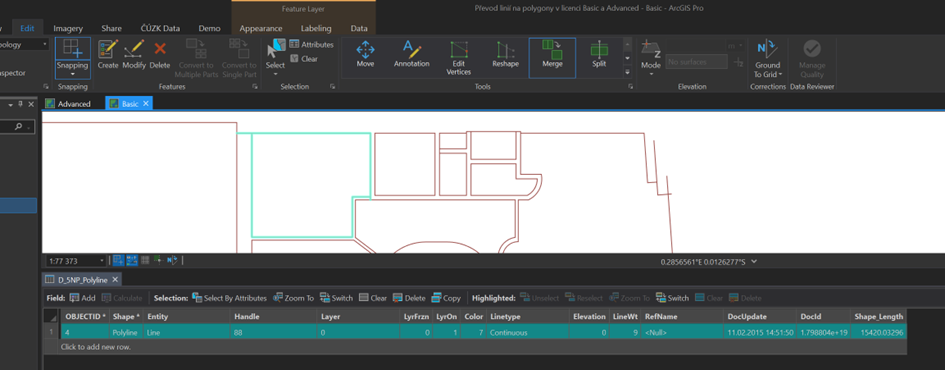Close the D_5NP_Polyline table tab
945x370 pixels.
pos(115,280)
